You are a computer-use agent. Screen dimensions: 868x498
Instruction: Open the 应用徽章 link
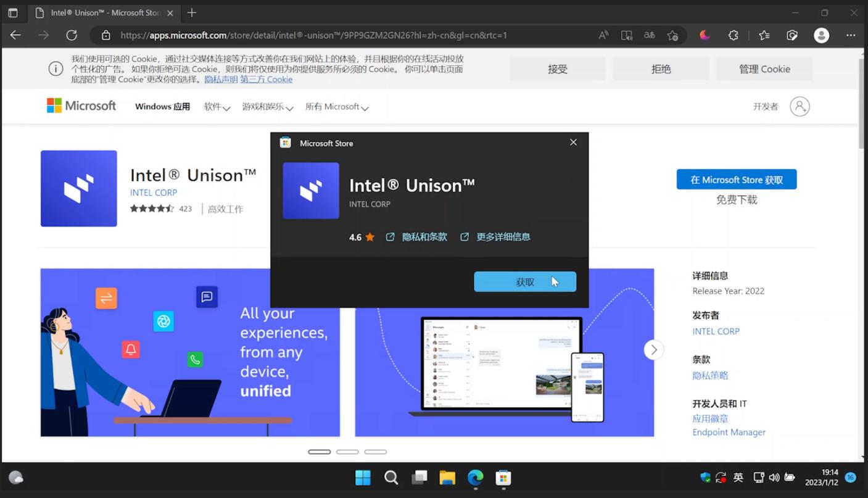(x=710, y=418)
